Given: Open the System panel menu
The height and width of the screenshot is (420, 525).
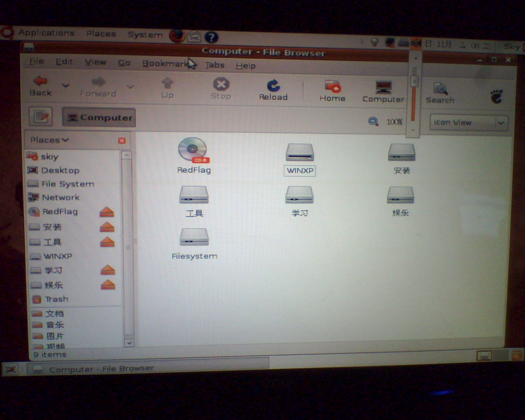Looking at the screenshot, I should pyautogui.click(x=145, y=35).
